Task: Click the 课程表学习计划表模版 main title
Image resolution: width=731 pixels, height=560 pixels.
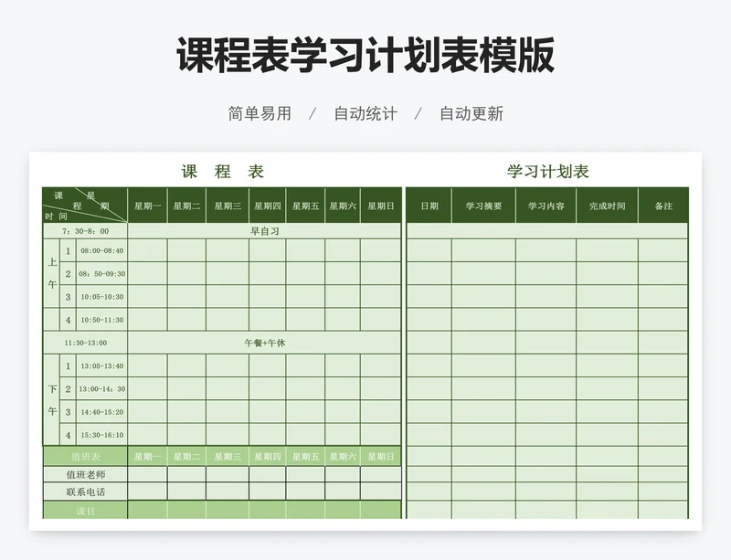Action: coord(365,55)
